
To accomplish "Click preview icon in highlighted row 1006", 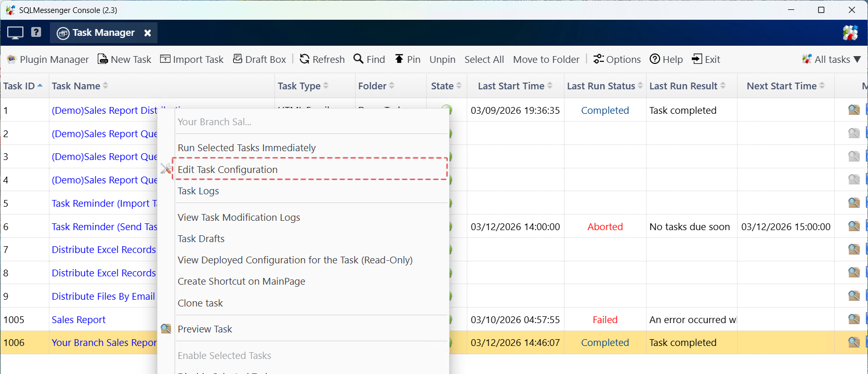I will [854, 342].
